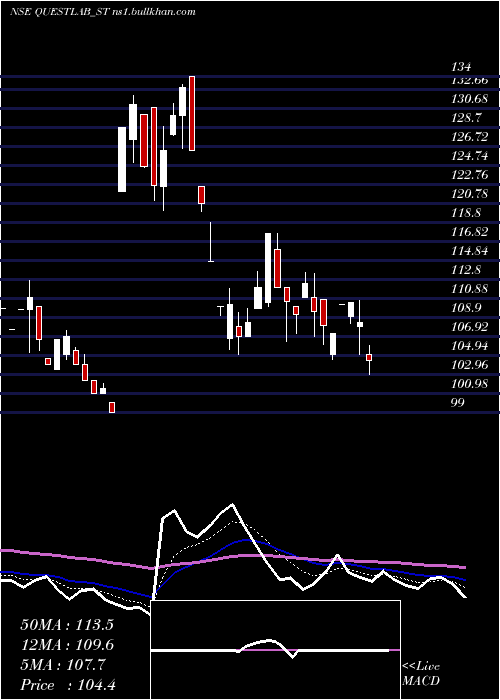The height and width of the screenshot is (700, 500).
Task: Click the last red candle near 104
Action: point(369,358)
